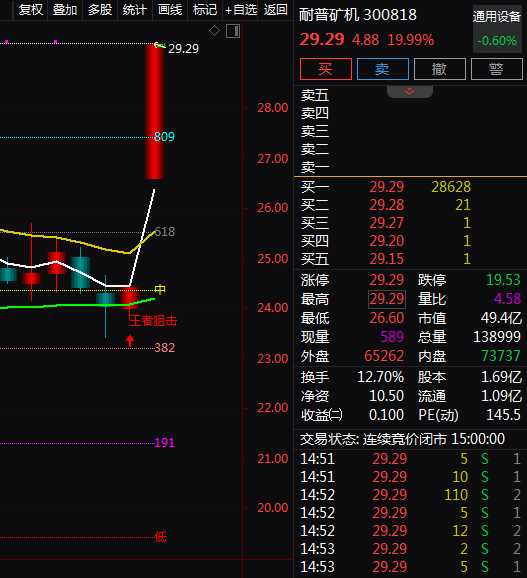Click the 警 alert button

pos(496,69)
